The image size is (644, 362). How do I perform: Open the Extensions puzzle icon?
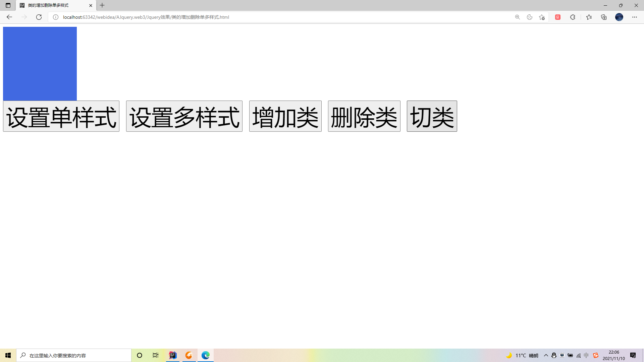click(573, 17)
